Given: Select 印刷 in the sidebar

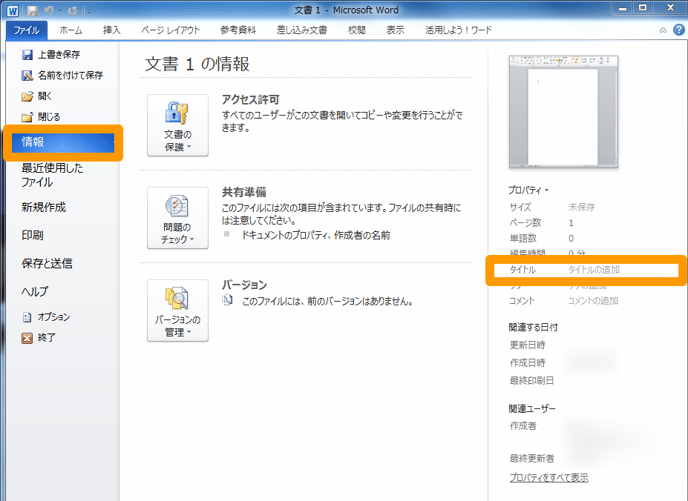Looking at the screenshot, I should point(32,235).
